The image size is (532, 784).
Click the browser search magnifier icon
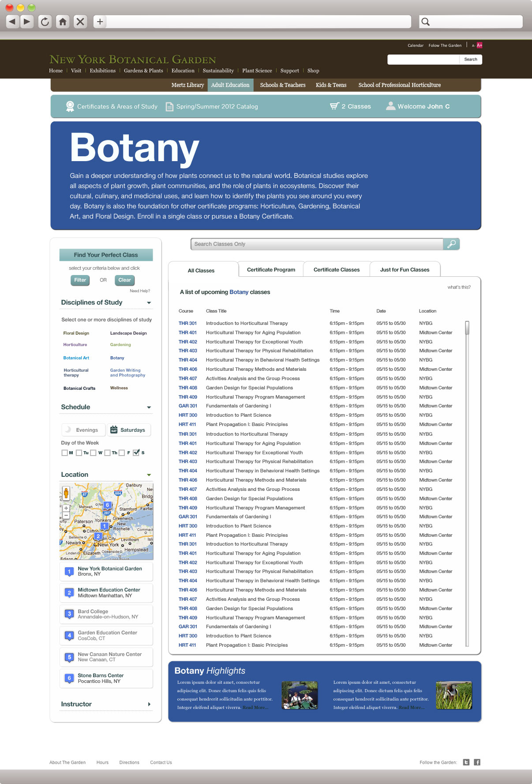pyautogui.click(x=425, y=22)
